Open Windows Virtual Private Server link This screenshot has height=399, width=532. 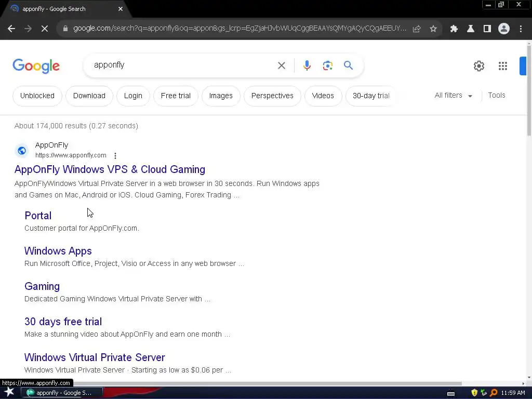(95, 357)
